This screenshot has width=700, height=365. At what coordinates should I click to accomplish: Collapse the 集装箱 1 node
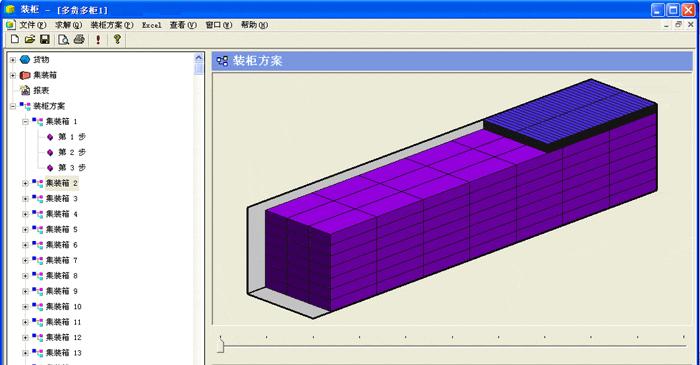[x=25, y=121]
